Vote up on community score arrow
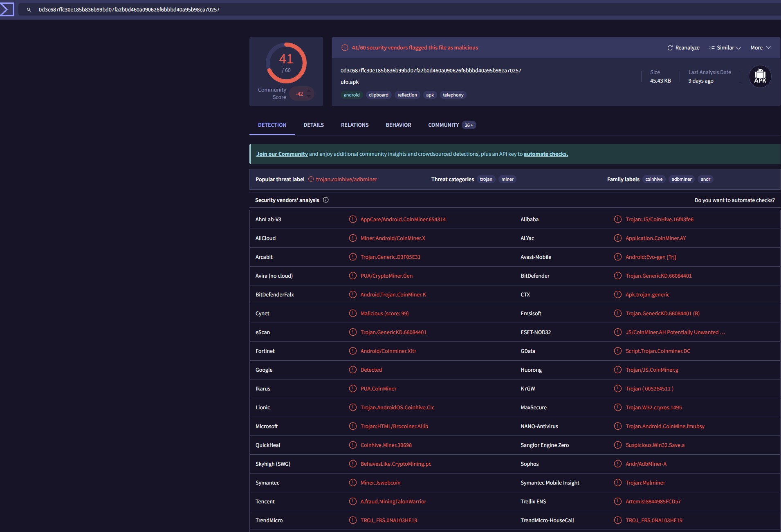This screenshot has height=532, width=781. click(x=309, y=91)
